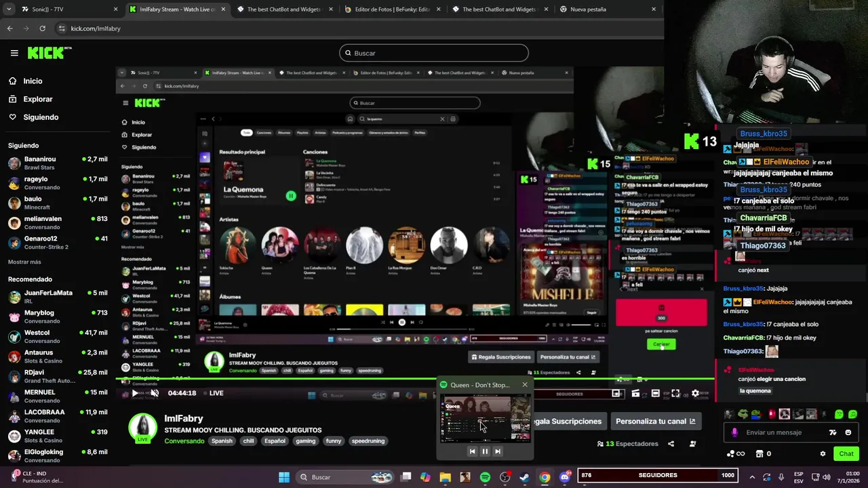Send message with Chat button
The height and width of the screenshot is (488, 868).
pyautogui.click(x=846, y=454)
